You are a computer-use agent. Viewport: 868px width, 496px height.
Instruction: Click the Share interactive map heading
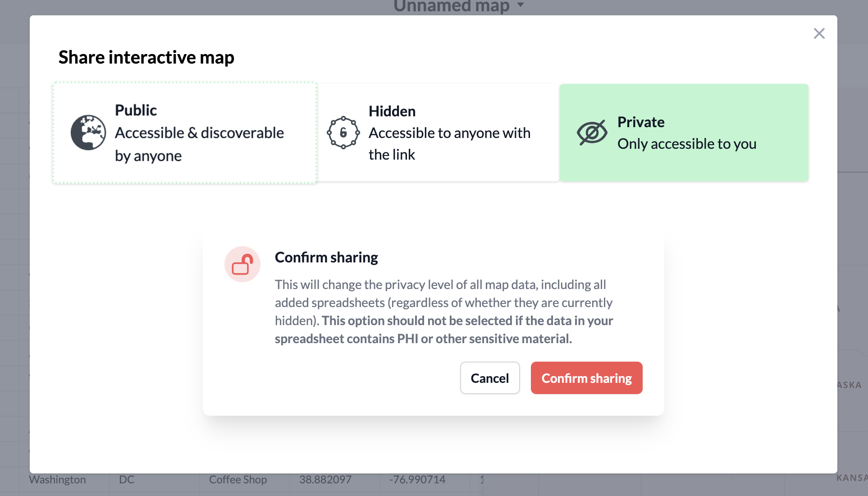coord(146,57)
